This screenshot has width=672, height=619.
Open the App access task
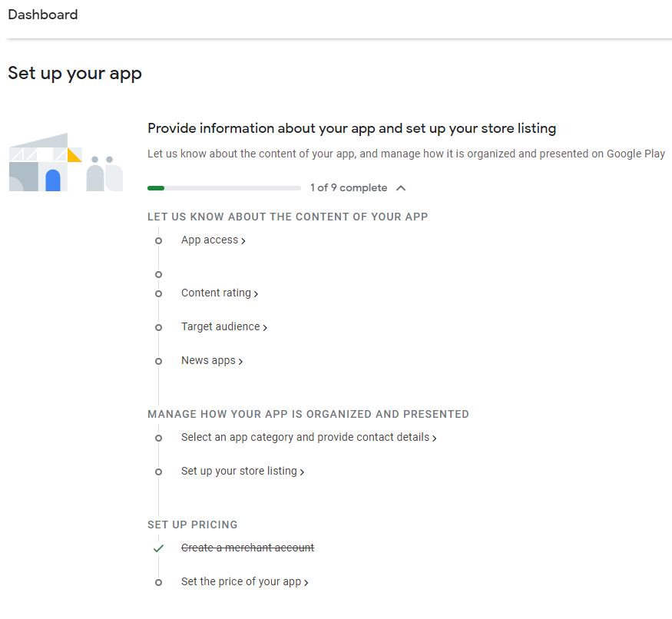(x=209, y=240)
